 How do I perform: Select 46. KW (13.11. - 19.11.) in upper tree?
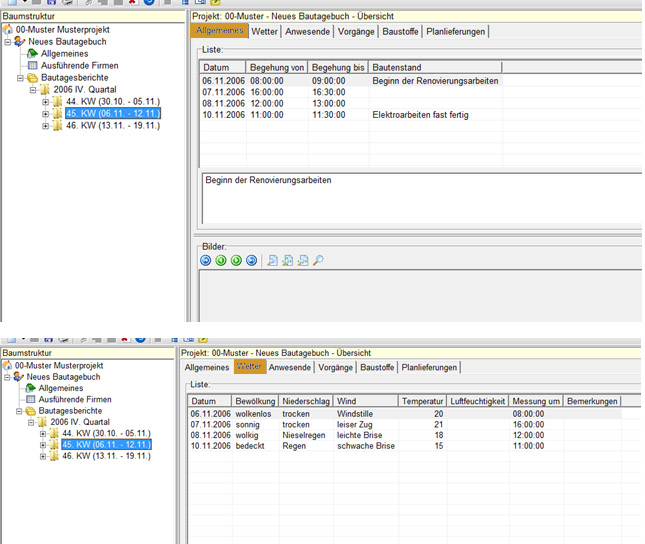113,126
